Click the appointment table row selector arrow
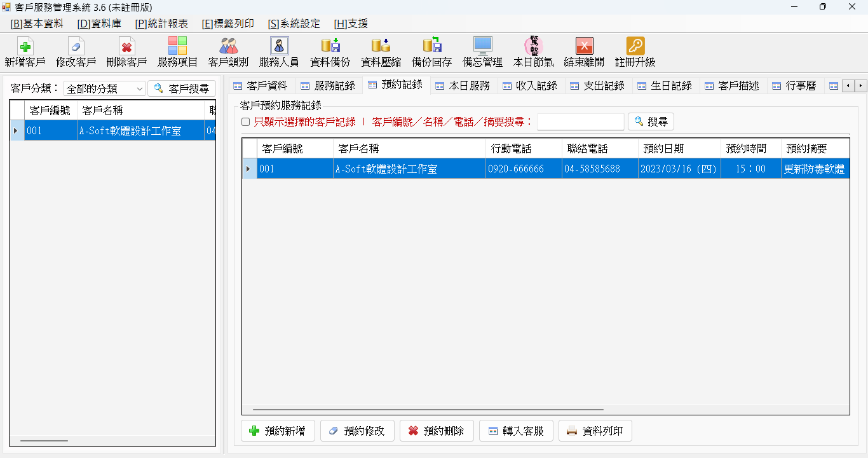 point(249,169)
